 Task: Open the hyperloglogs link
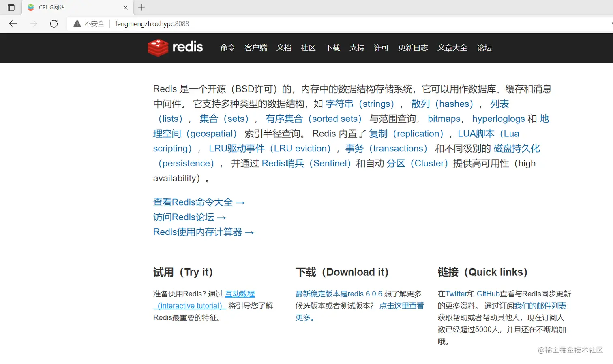click(x=498, y=119)
